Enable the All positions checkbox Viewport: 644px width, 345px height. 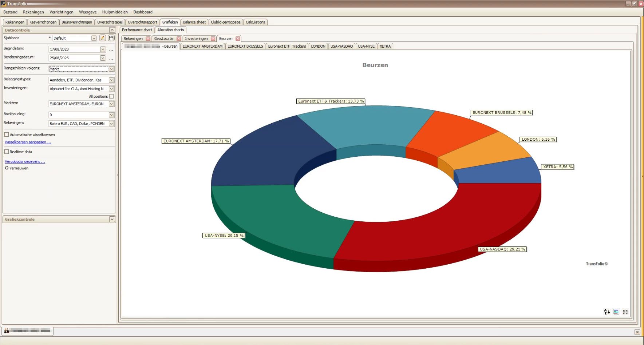111,96
